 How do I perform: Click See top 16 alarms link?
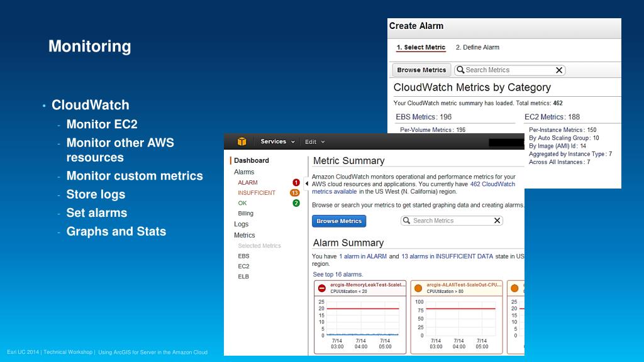[338, 274]
